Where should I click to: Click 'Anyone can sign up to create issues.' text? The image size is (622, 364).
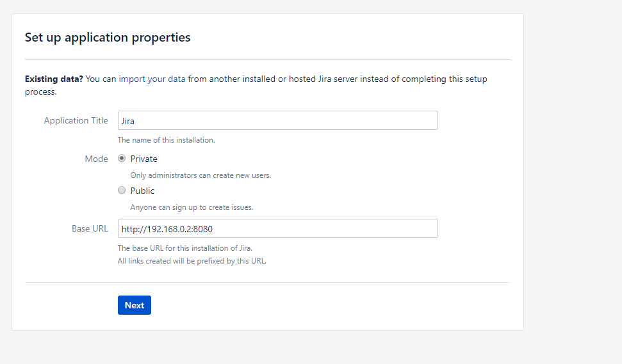pyautogui.click(x=192, y=207)
